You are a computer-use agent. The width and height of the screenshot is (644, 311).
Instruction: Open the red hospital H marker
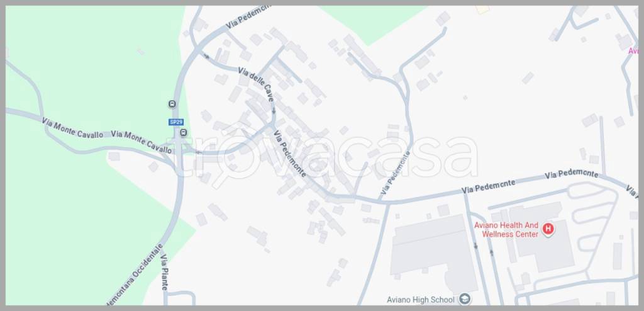click(x=548, y=229)
